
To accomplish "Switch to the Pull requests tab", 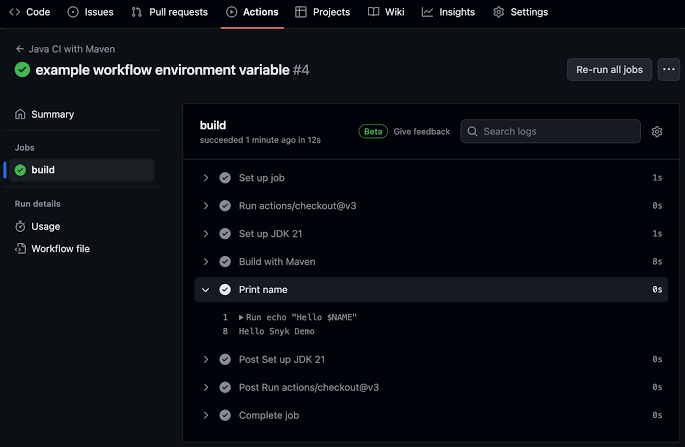I will 169,12.
